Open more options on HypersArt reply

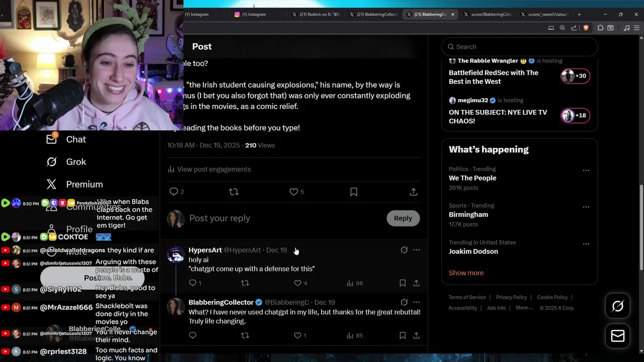click(416, 250)
